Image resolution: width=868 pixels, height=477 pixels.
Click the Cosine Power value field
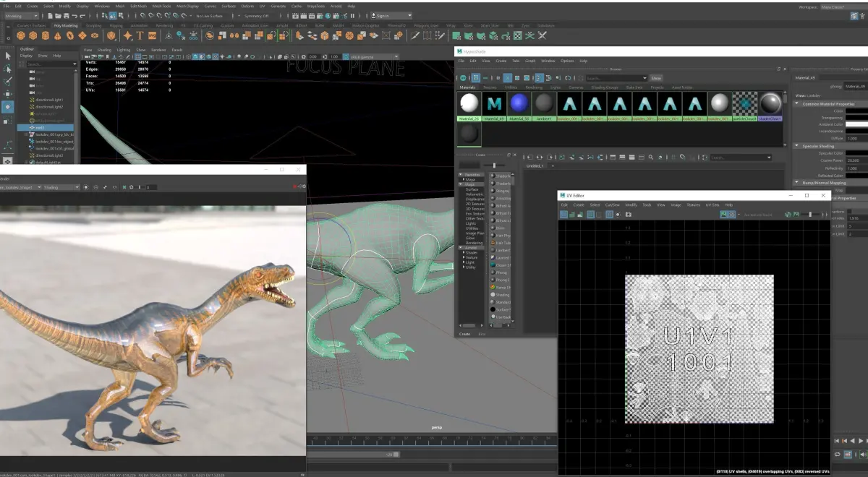(856, 160)
